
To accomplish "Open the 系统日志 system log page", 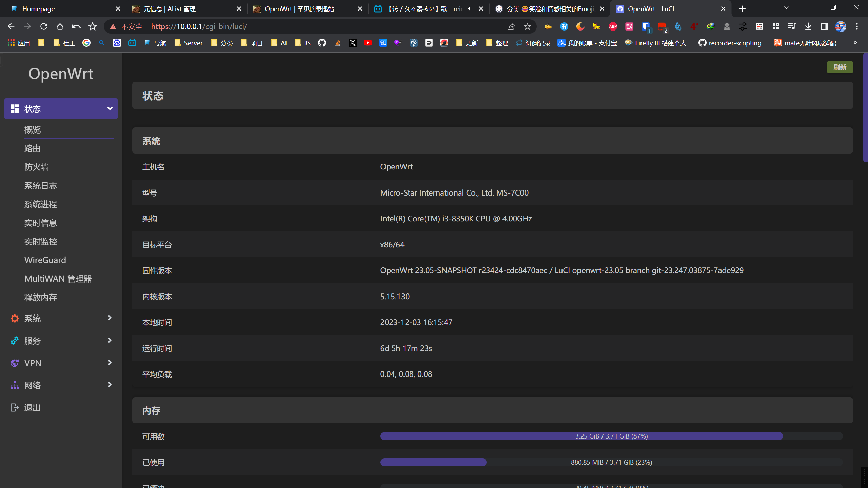I will tap(41, 185).
